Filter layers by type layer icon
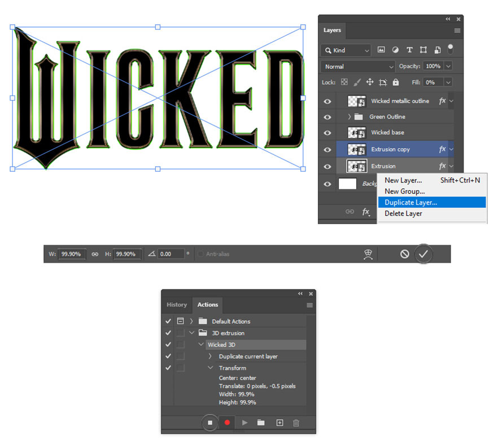The width and height of the screenshot is (494, 448). (x=409, y=50)
